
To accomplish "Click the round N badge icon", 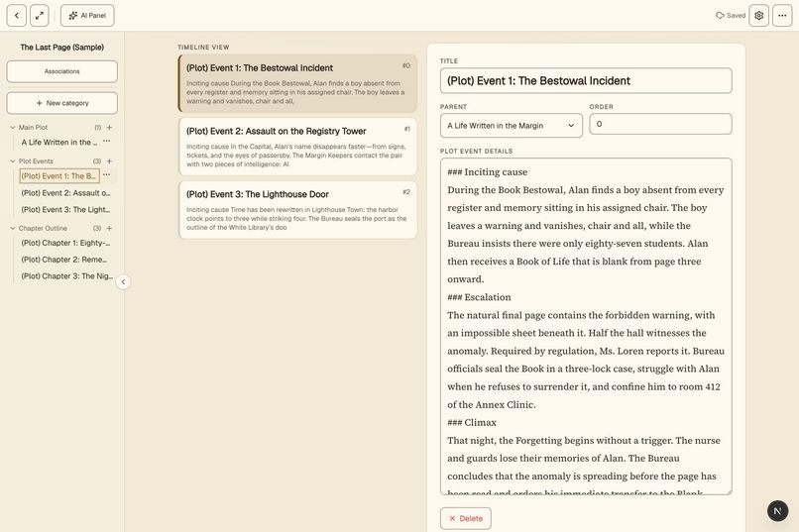I will click(x=777, y=510).
